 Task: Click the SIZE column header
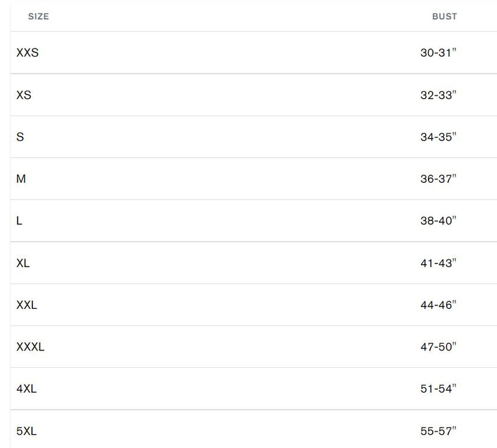tap(39, 17)
